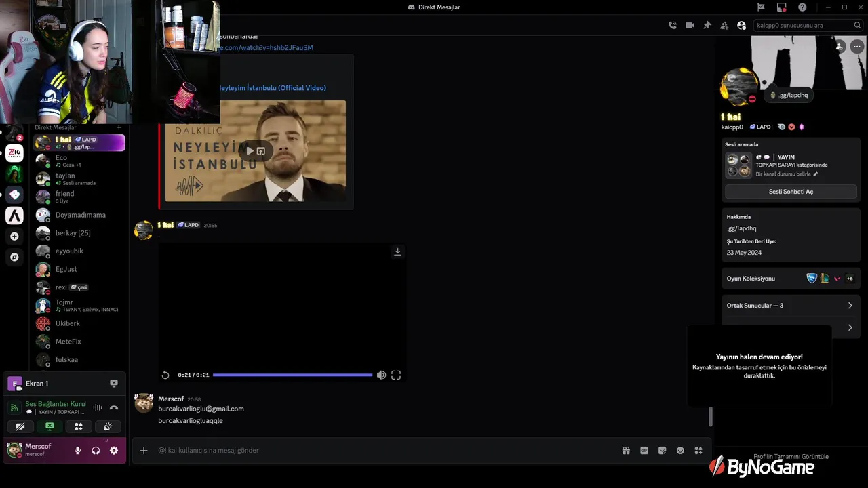The height and width of the screenshot is (488, 868).
Task: Click 'Profilin Tamamını Görüntüle' link
Action: [791, 456]
